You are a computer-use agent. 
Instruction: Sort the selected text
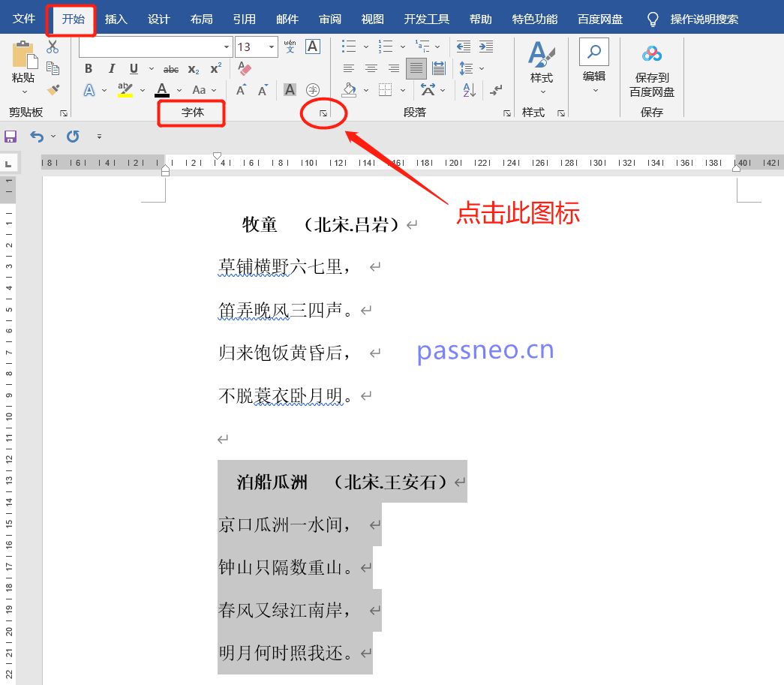(x=469, y=90)
